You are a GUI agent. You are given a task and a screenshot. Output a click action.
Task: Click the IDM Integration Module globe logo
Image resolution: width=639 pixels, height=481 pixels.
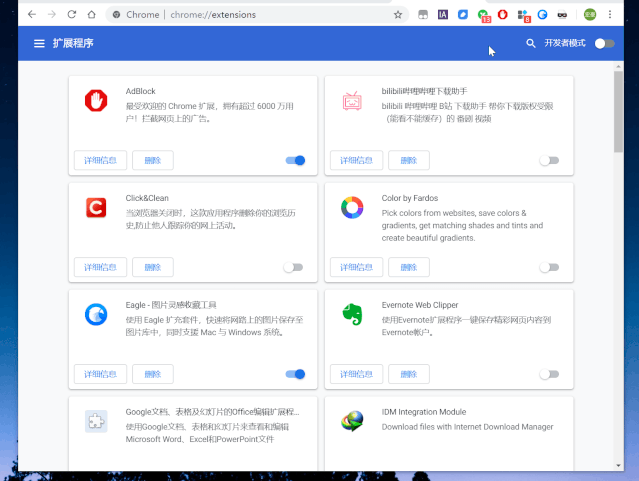coord(352,421)
